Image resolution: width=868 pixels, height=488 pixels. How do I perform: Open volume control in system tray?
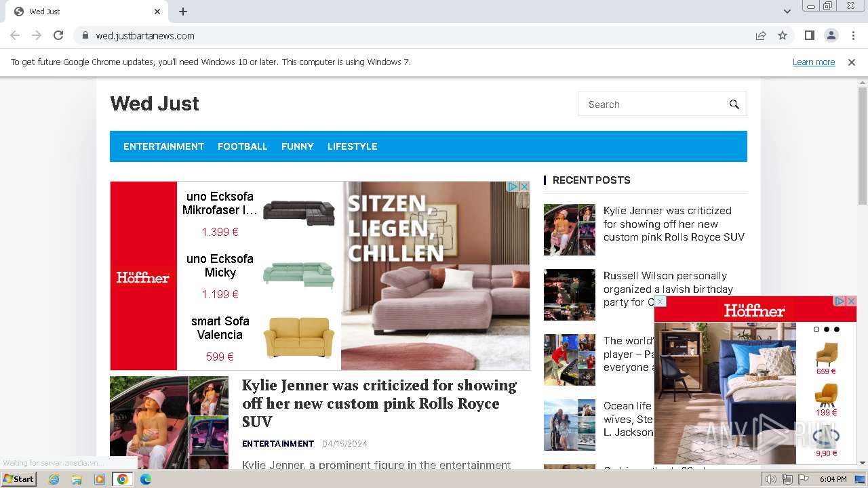pyautogui.click(x=771, y=479)
